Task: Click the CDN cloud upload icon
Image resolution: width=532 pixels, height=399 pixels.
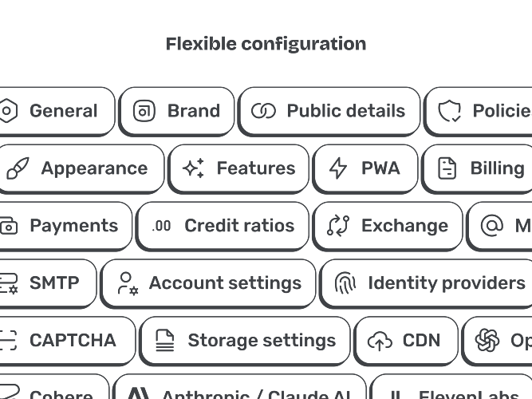Action: [380, 341]
